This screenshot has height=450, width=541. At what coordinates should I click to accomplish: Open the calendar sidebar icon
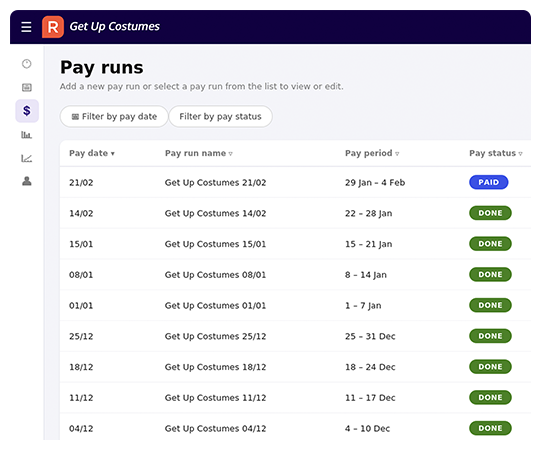click(27, 87)
